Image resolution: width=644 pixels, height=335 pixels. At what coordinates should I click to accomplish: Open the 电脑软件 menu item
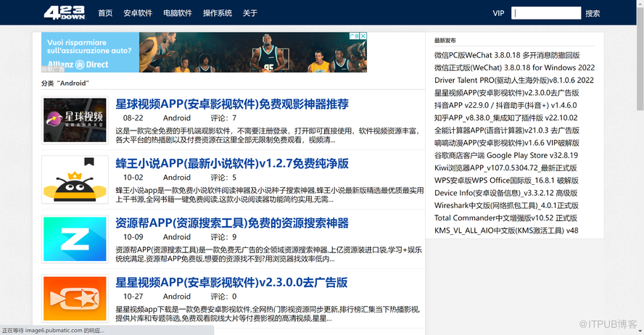[178, 13]
